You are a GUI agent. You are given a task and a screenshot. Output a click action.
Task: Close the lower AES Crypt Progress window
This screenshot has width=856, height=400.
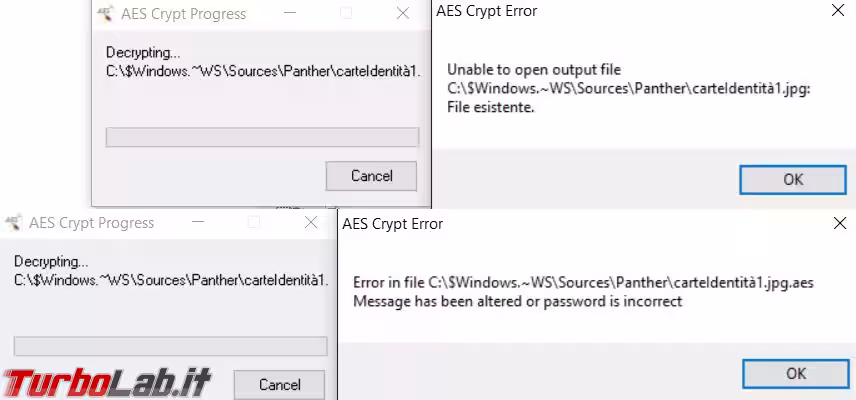tap(311, 223)
